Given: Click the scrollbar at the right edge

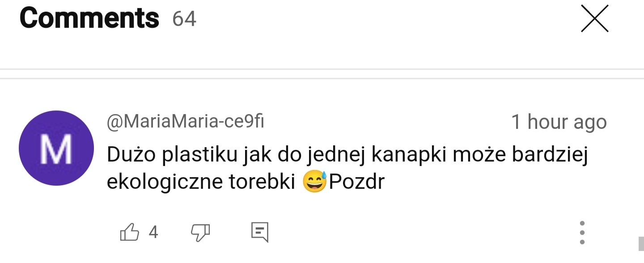Looking at the screenshot, I should [640, 244].
